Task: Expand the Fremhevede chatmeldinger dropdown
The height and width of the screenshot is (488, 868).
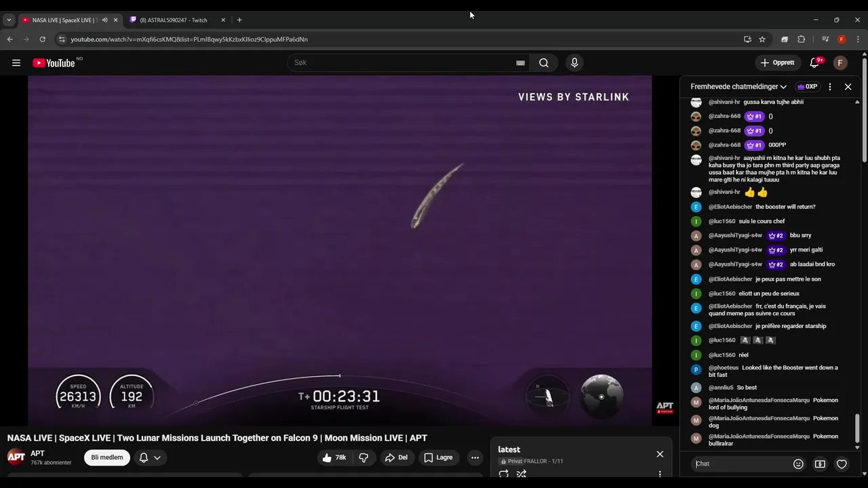Action: point(738,87)
